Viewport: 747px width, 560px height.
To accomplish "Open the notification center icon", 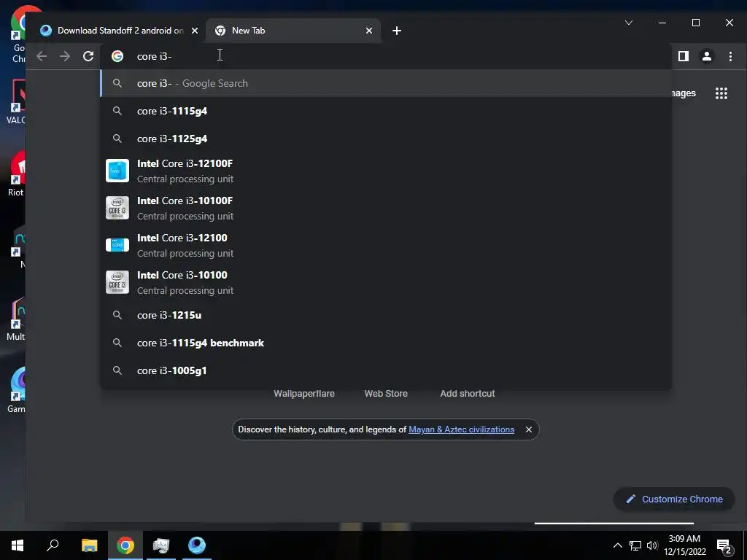I will click(724, 545).
